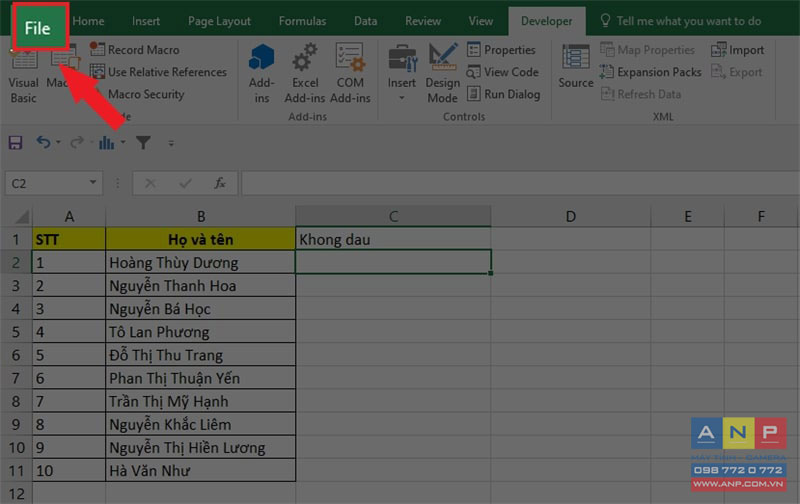800x504 pixels.
Task: Select column E header
Action: (x=687, y=216)
